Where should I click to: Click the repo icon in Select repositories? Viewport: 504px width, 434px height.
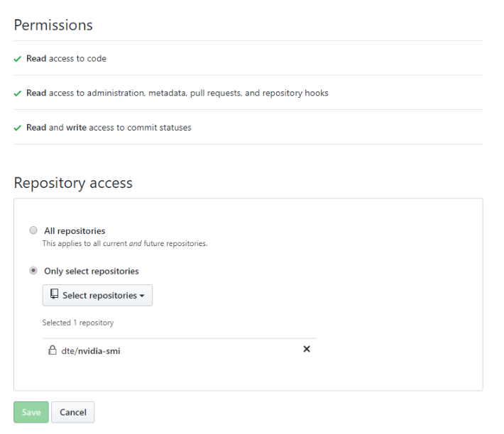55,294
